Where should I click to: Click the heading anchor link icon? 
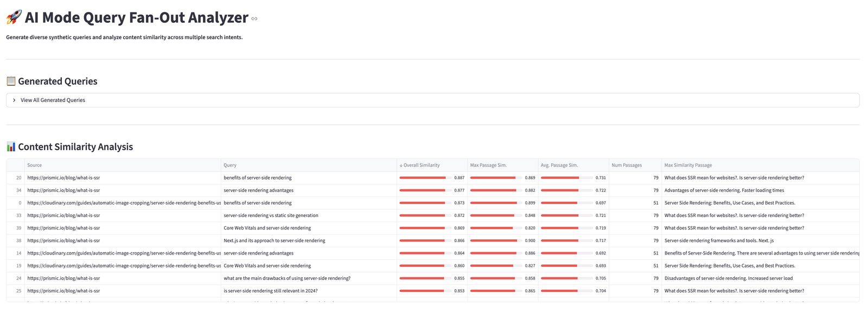tap(254, 18)
